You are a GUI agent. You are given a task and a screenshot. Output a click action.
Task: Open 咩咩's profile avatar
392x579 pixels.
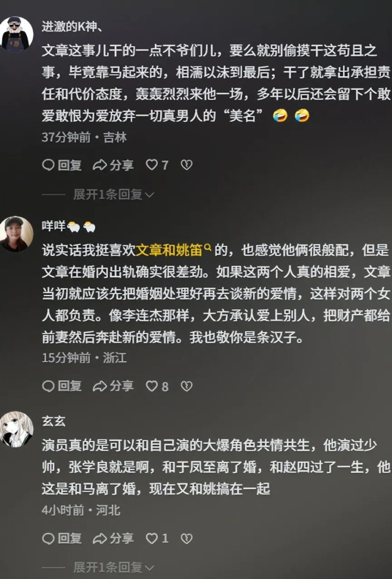click(16, 234)
